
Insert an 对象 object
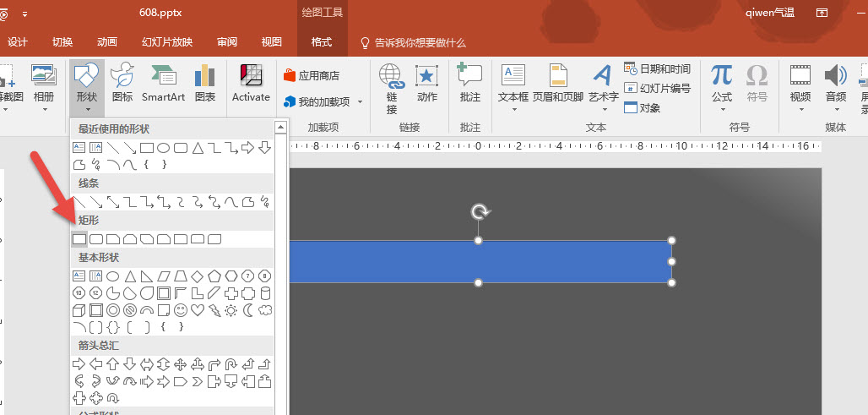click(643, 107)
